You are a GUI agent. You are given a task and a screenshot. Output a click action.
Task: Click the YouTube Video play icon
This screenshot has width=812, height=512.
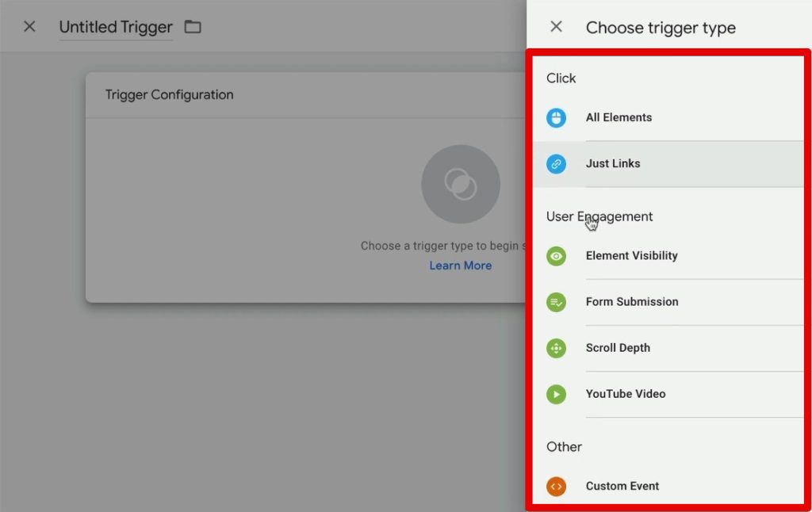coord(556,394)
